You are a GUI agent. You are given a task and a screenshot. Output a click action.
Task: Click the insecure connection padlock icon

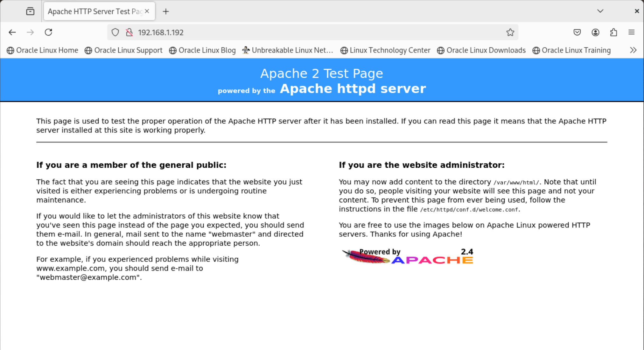coord(129,32)
